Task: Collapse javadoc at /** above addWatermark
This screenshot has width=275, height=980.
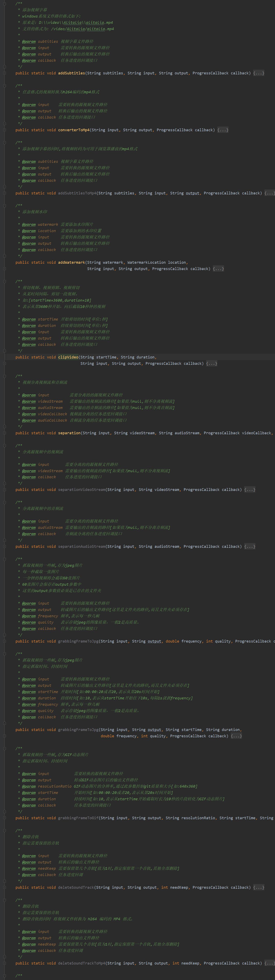Action: pos(4,205)
